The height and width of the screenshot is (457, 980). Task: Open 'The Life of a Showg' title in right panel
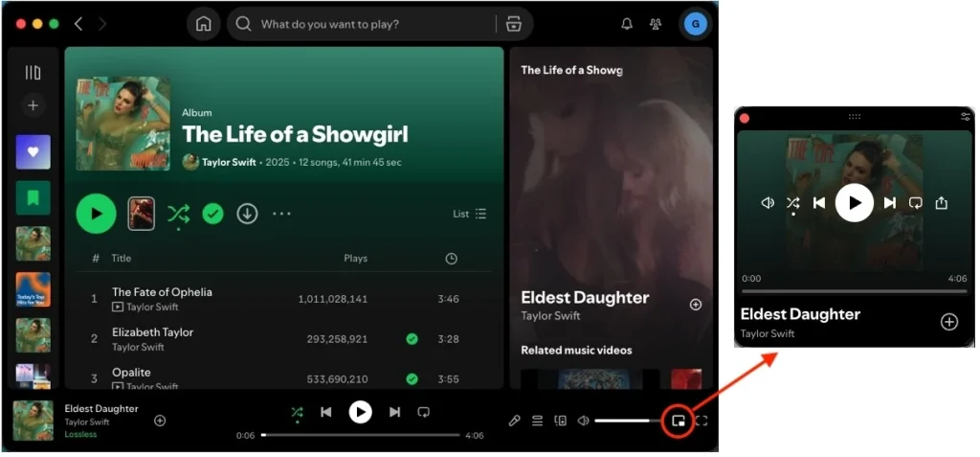[571, 70]
